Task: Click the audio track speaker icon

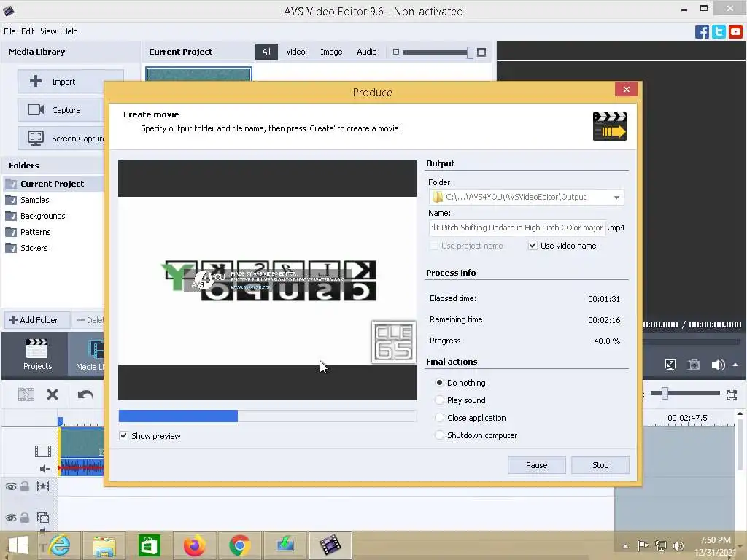Action: click(44, 469)
